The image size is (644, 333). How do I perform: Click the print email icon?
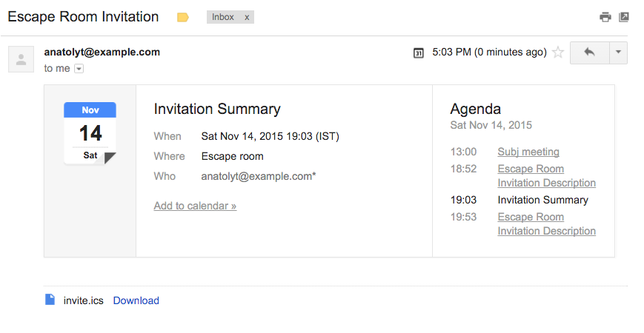tap(605, 17)
